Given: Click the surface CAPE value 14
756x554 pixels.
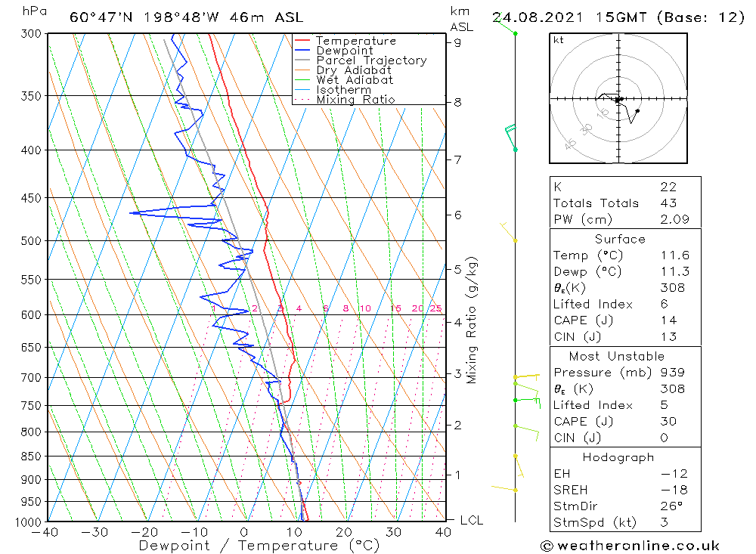Looking at the screenshot, I should click(669, 320).
